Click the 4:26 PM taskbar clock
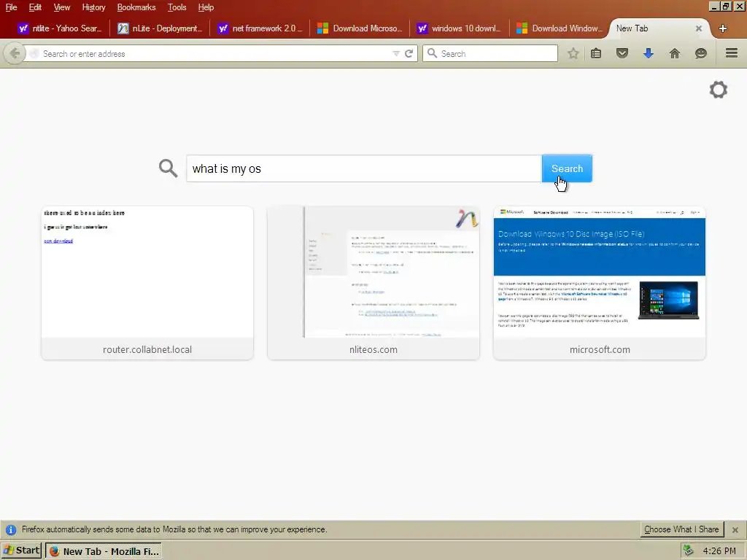747x560 pixels. [719, 551]
